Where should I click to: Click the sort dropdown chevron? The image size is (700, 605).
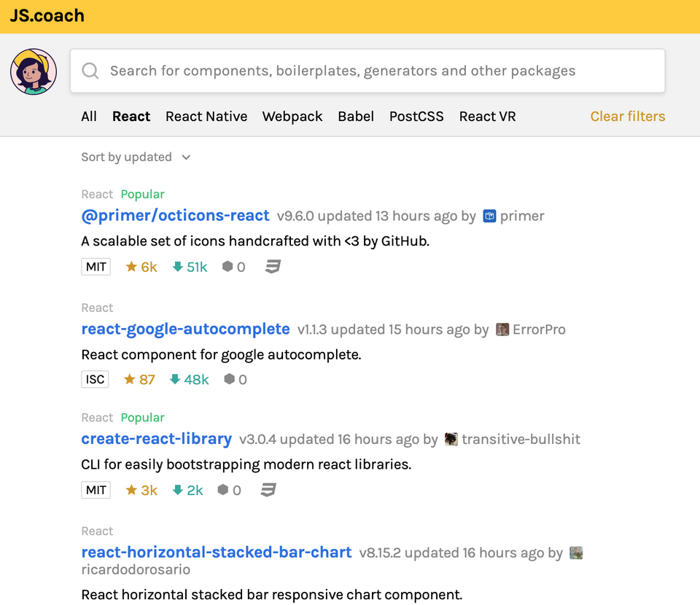(186, 157)
